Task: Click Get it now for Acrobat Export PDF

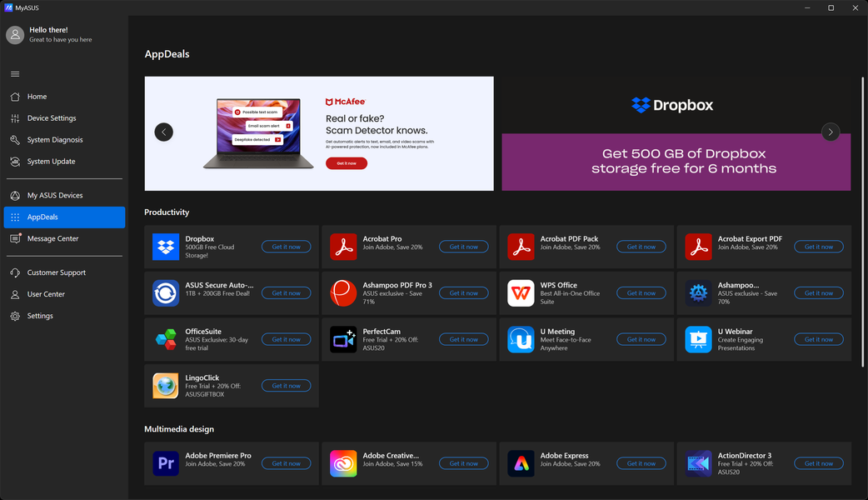Action: 819,247
